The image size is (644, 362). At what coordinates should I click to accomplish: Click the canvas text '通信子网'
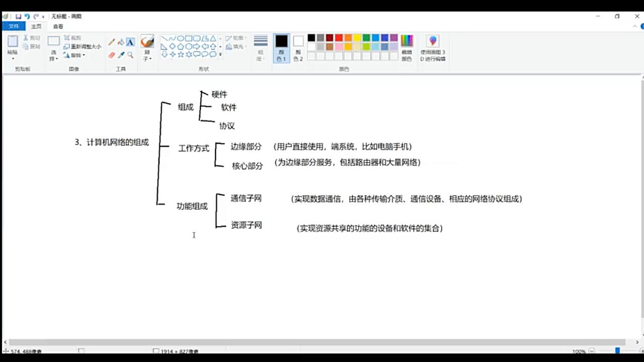tap(246, 198)
